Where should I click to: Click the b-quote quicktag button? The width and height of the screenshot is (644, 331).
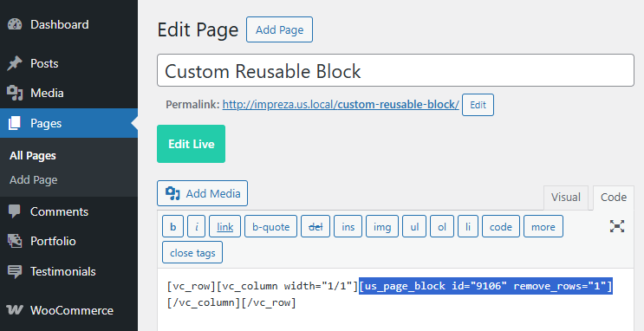[x=270, y=227]
